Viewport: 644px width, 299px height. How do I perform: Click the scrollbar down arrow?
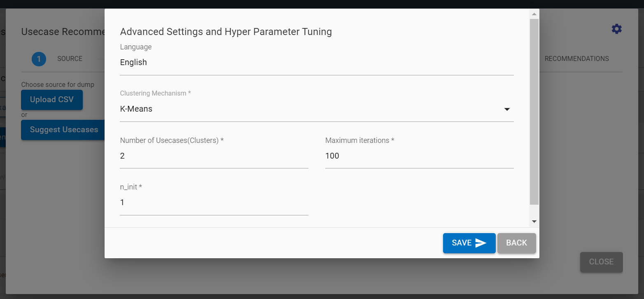[534, 222]
